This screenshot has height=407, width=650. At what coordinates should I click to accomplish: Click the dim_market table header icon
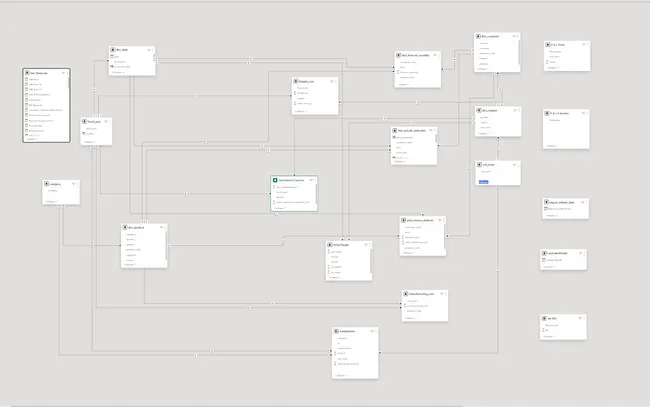[x=479, y=111]
